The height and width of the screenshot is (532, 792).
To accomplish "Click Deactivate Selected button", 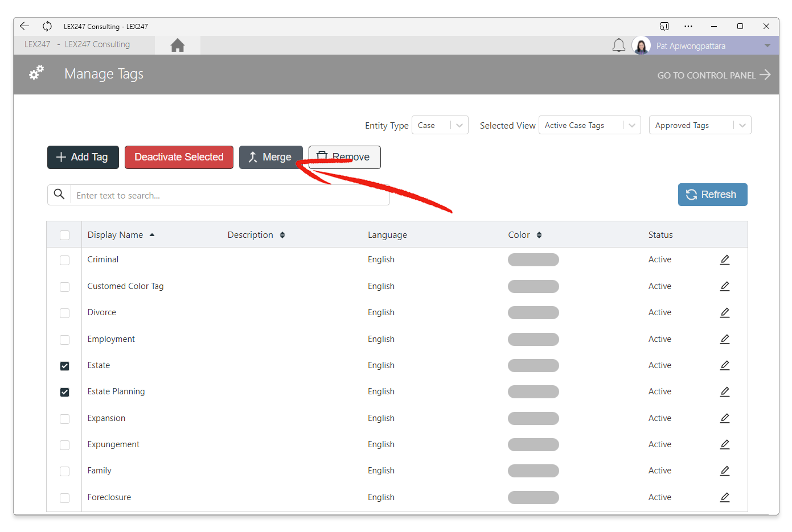I will 179,157.
